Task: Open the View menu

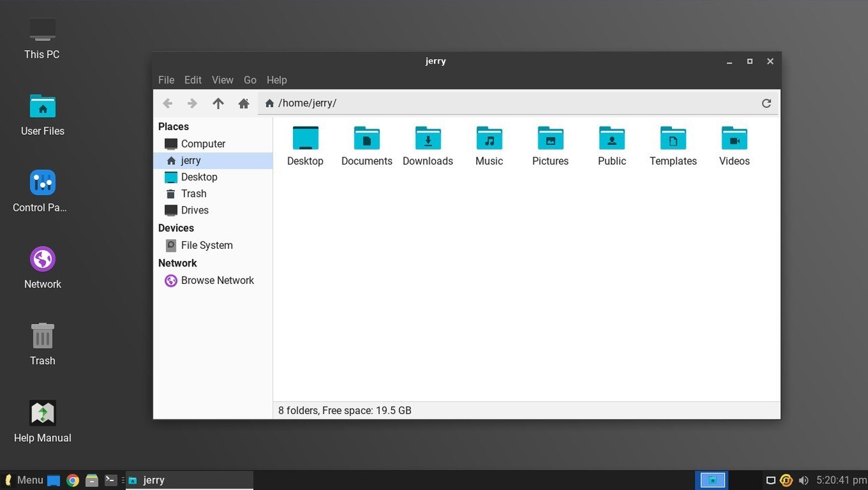Action: (x=222, y=79)
